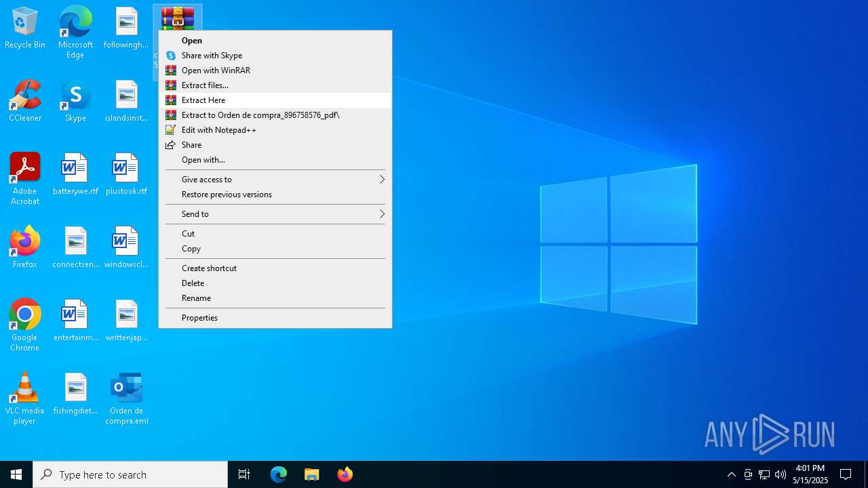Viewport: 868px width, 488px height.
Task: Choose Restore previous versions
Action: (x=275, y=195)
